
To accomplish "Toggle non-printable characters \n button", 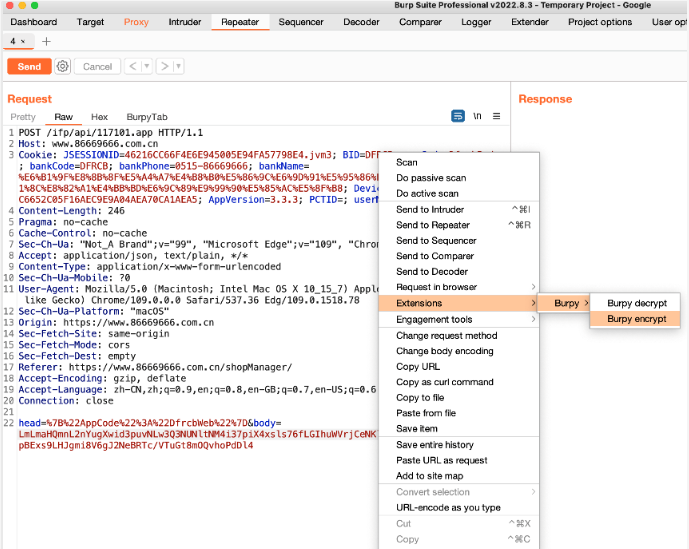I will coord(477,116).
